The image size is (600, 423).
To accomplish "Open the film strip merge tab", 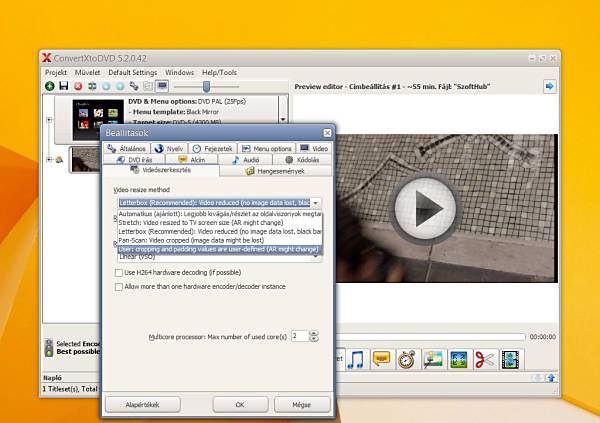I will (x=510, y=359).
